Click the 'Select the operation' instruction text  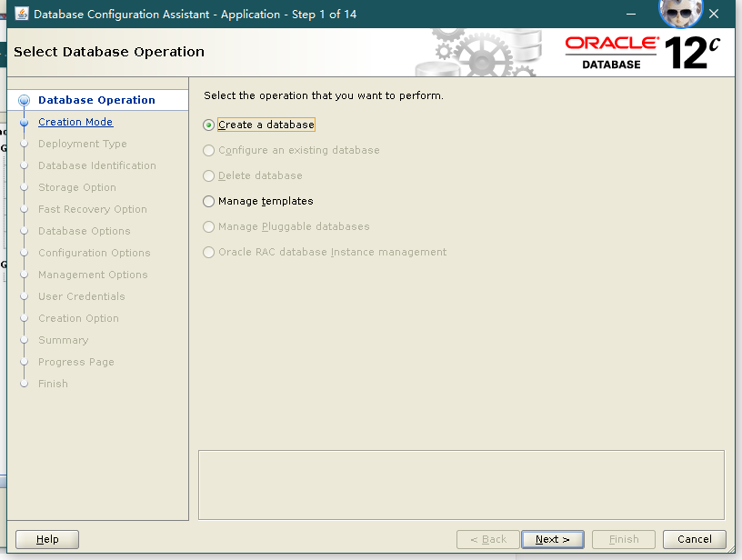tap(324, 95)
